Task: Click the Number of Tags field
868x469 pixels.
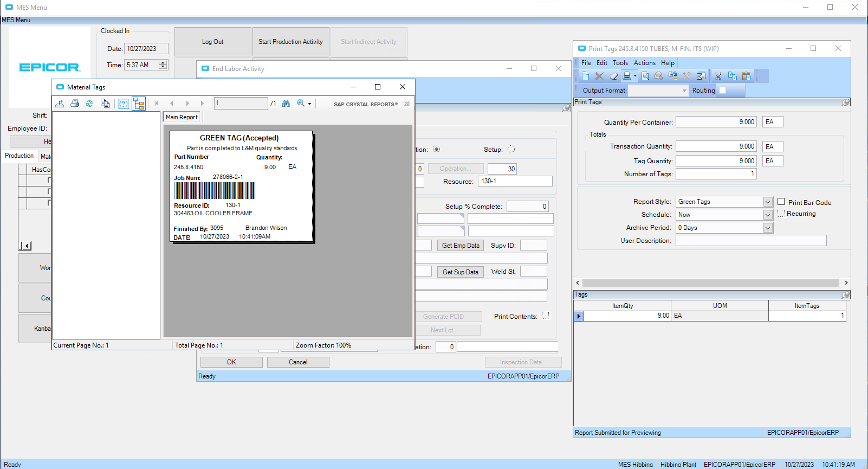Action: click(716, 174)
